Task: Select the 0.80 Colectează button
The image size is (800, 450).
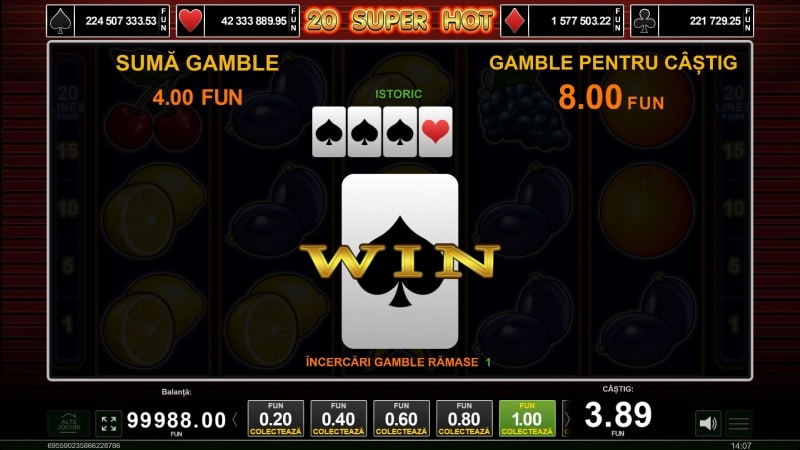Action: coord(464,418)
